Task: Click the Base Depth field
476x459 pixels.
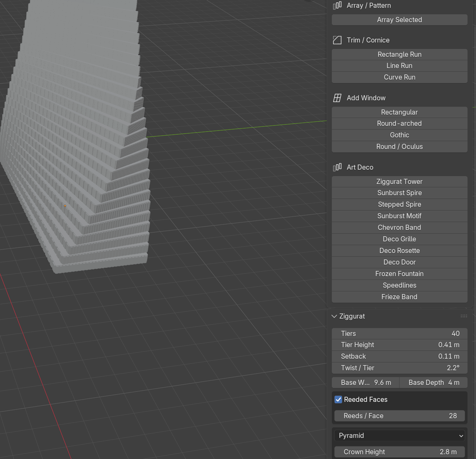Action: [434, 382]
